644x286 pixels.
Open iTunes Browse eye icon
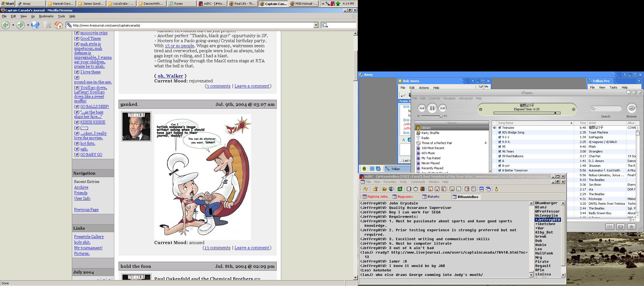click(632, 108)
